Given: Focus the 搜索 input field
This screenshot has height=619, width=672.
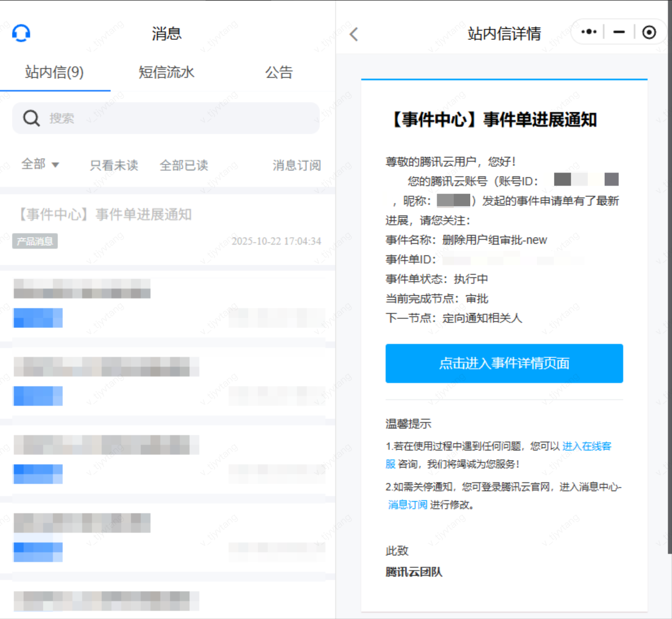Looking at the screenshot, I should tap(166, 118).
